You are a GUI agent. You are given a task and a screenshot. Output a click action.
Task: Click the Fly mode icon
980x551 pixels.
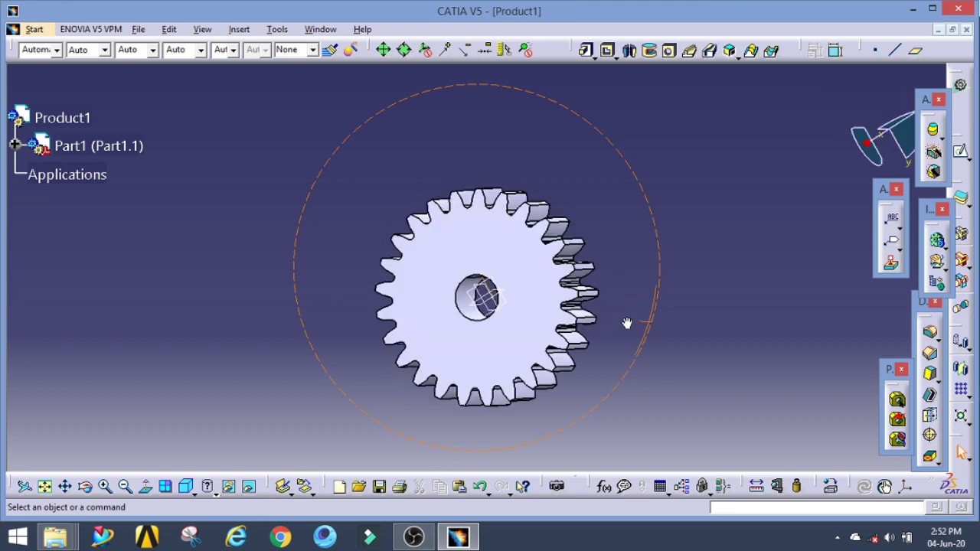pyautogui.click(x=24, y=486)
